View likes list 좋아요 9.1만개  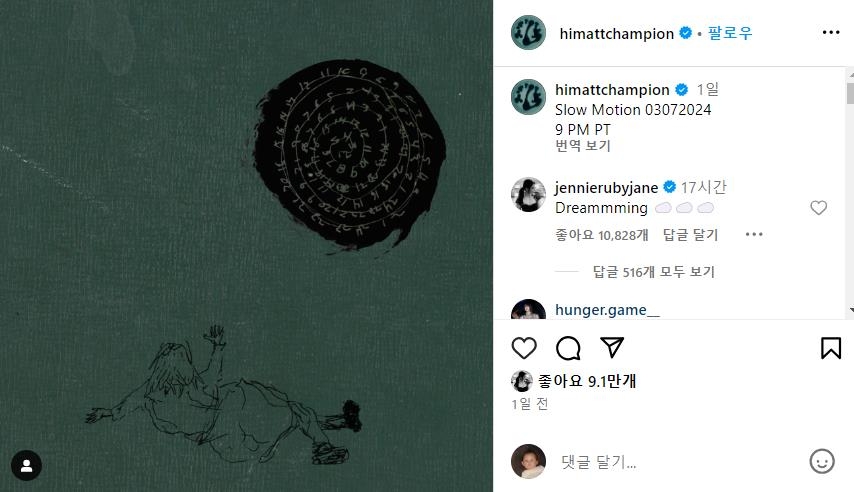pyautogui.click(x=587, y=381)
